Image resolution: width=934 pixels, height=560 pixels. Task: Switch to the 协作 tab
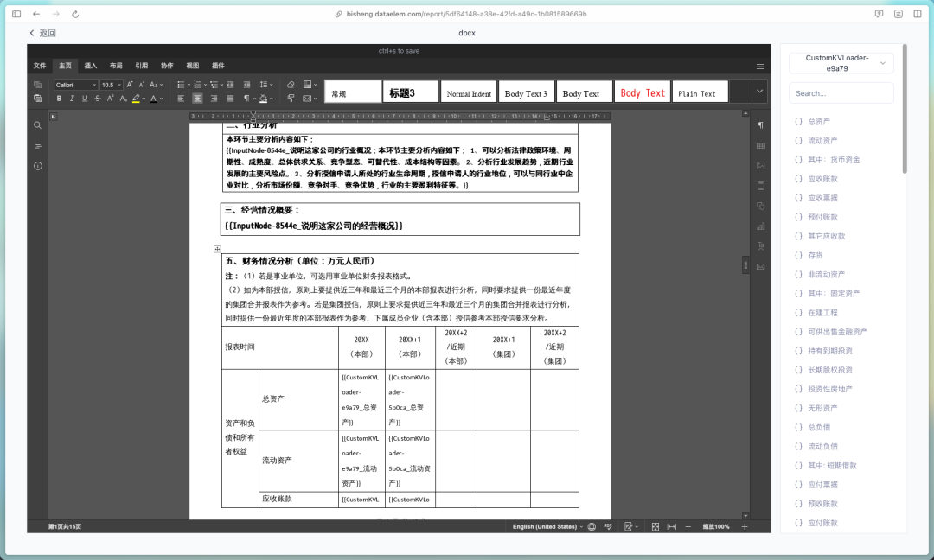(x=168, y=66)
